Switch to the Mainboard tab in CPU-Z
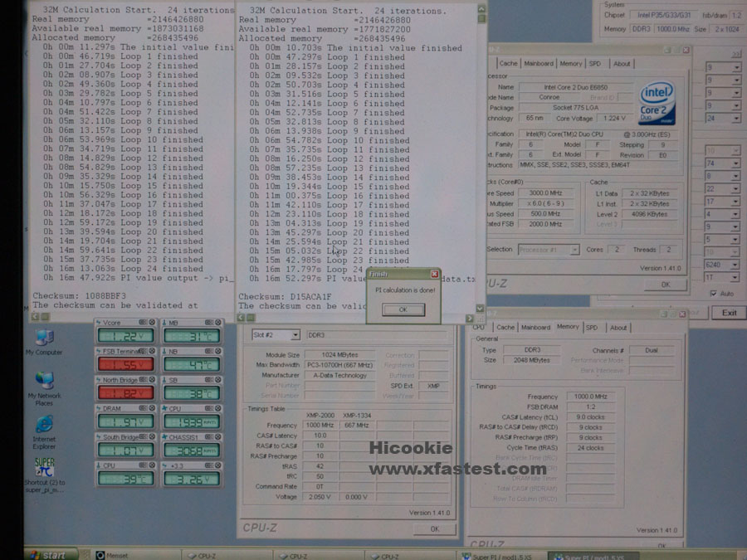Viewport: 747px width, 560px height. 538,63
